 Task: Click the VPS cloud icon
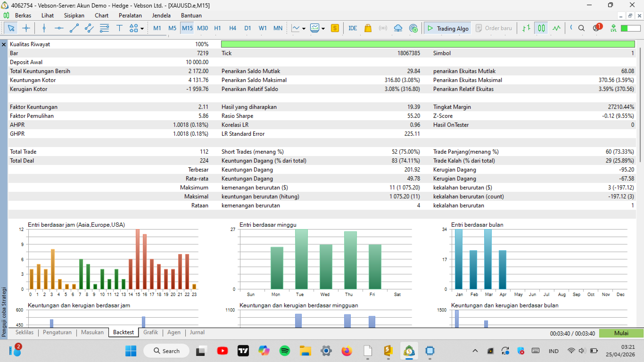pyautogui.click(x=398, y=28)
